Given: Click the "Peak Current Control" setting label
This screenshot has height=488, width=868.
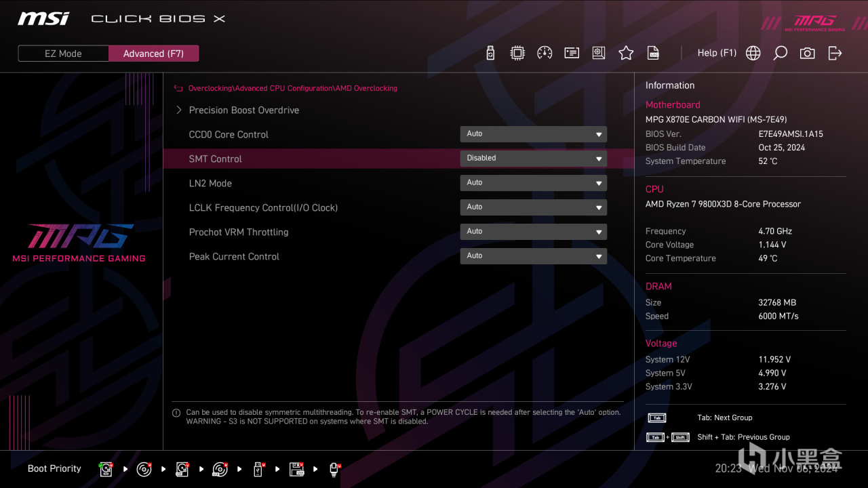Looking at the screenshot, I should click(234, 256).
